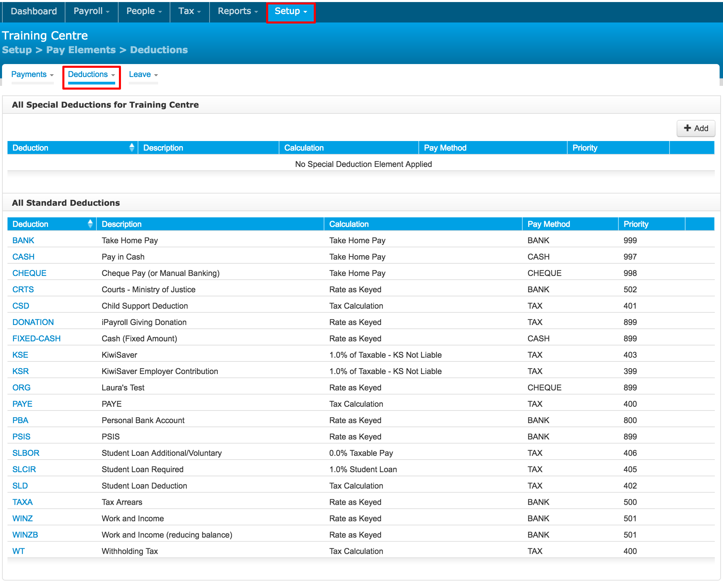Click the Training Centre title
Screen dimensions: 723x588
click(x=45, y=35)
